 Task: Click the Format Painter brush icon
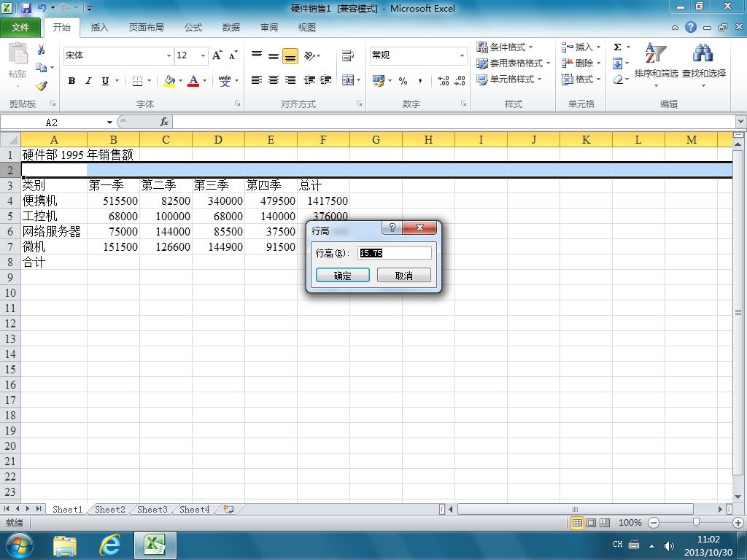tap(42, 86)
